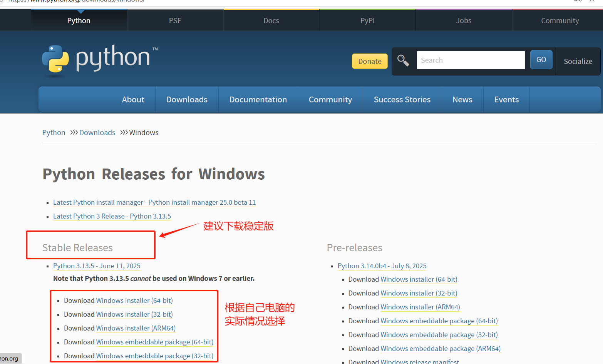Viewport: 603px width, 364px height.
Task: Open Python 3.14.0b4 - July 8, 2025 link
Action: (x=382, y=266)
